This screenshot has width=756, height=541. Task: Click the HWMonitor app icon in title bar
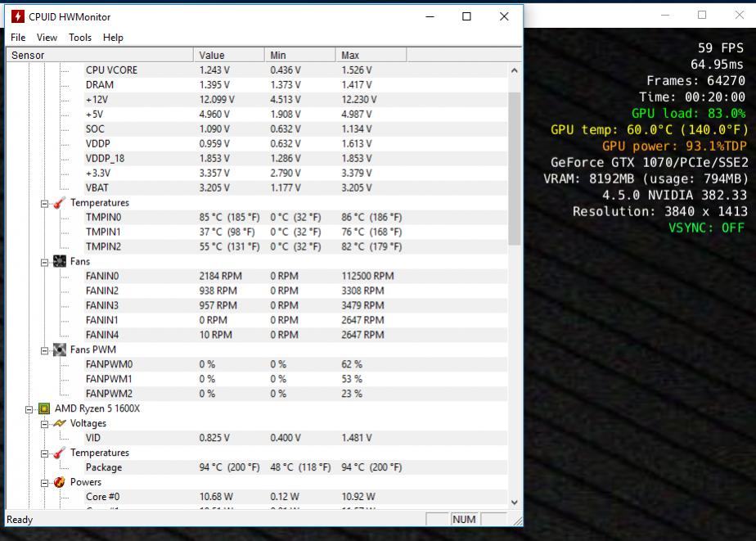18,16
